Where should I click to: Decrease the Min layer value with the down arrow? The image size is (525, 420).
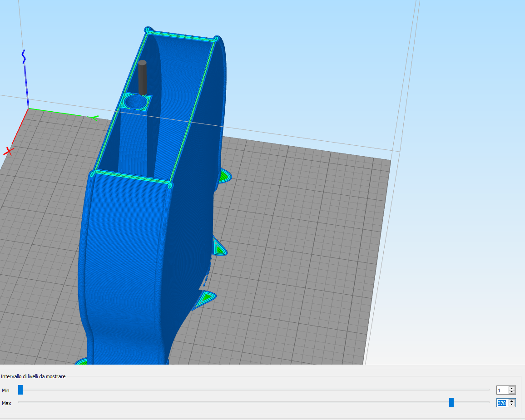click(512, 392)
